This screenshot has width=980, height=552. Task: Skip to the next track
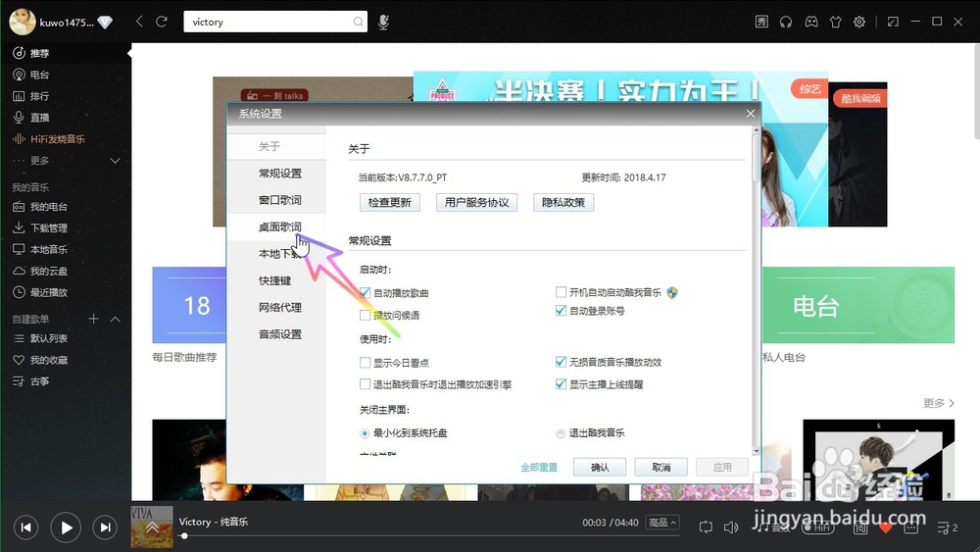coord(105,527)
